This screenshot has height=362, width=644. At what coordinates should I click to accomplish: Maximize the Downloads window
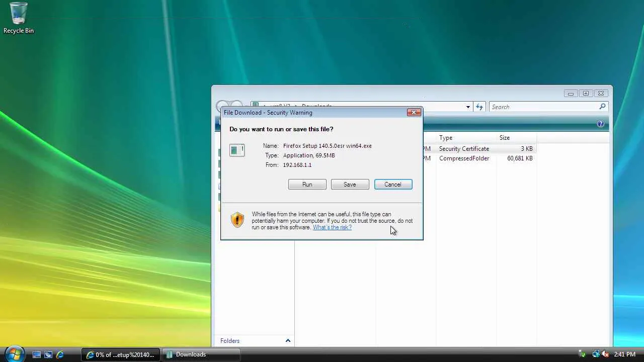click(x=586, y=94)
